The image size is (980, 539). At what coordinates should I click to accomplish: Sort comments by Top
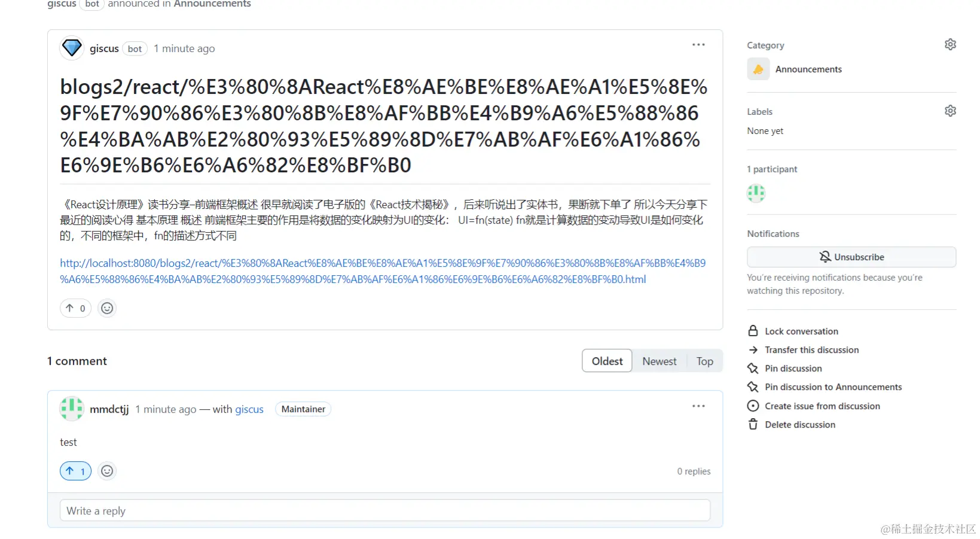704,361
